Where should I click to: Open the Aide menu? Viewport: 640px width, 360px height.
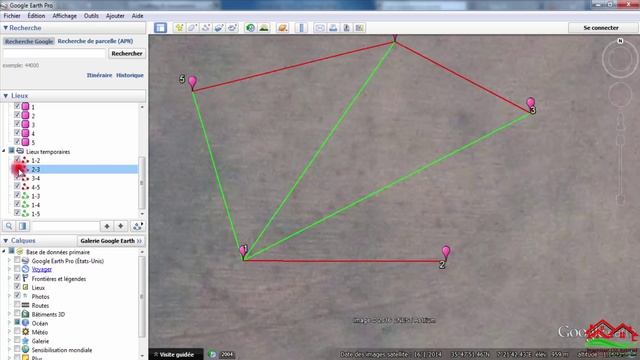[137, 16]
